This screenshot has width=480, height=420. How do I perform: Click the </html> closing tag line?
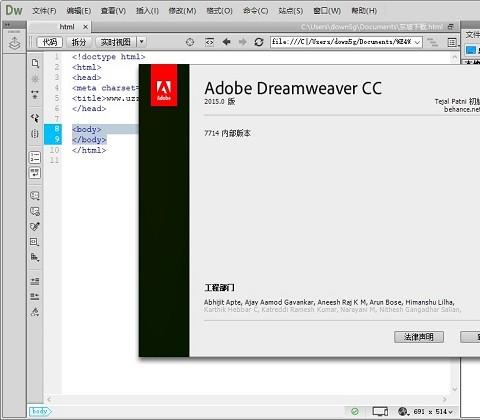(x=89, y=150)
